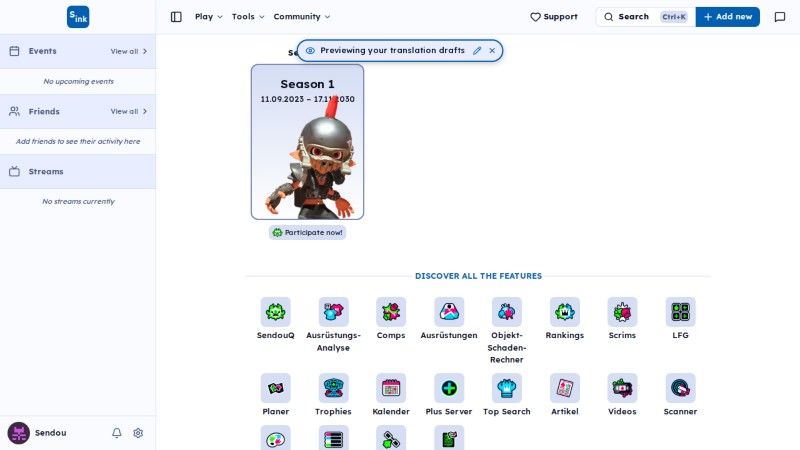Open the Trophies feature icon

[x=333, y=388]
